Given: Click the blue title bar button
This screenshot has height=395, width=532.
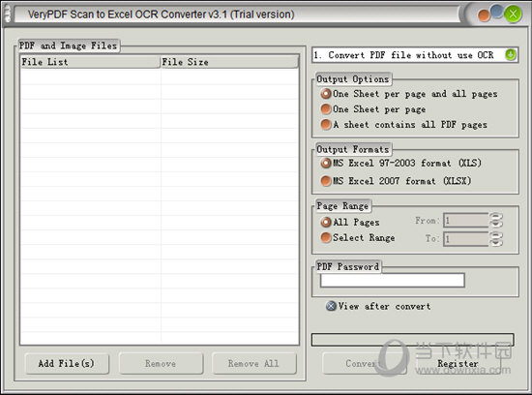Looking at the screenshot, I should (x=497, y=12).
